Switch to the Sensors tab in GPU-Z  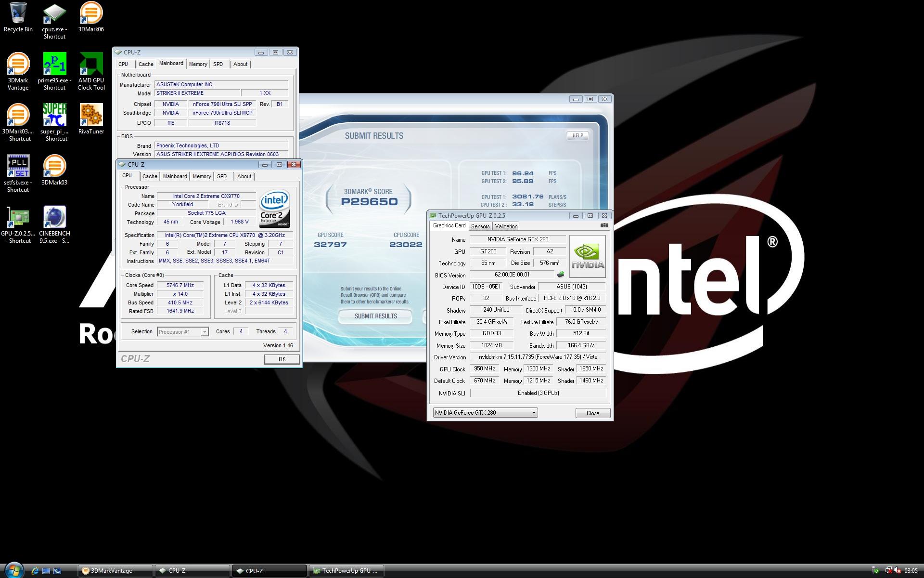coord(480,226)
